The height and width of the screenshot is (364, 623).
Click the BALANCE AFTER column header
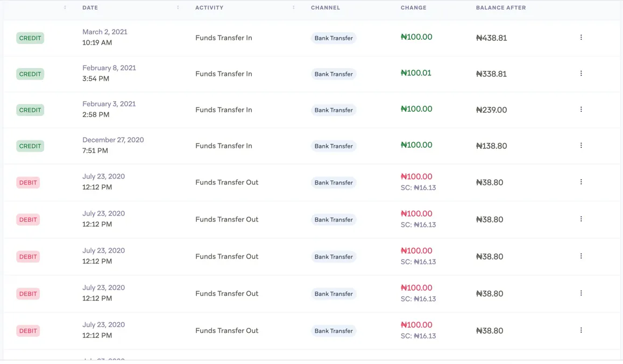pos(501,8)
